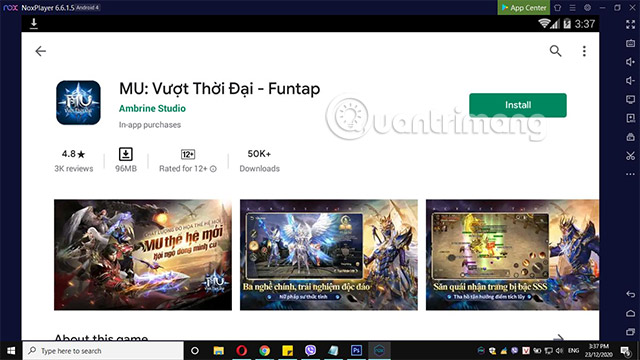The height and width of the screenshot is (360, 640).
Task: Switch to NoxPlayer taskbar icon
Action: [x=379, y=351]
